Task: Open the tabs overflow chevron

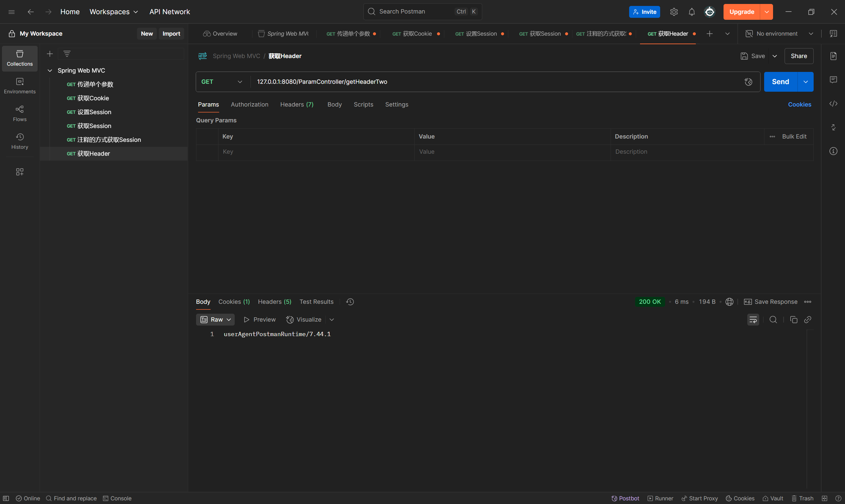Action: [x=727, y=34]
